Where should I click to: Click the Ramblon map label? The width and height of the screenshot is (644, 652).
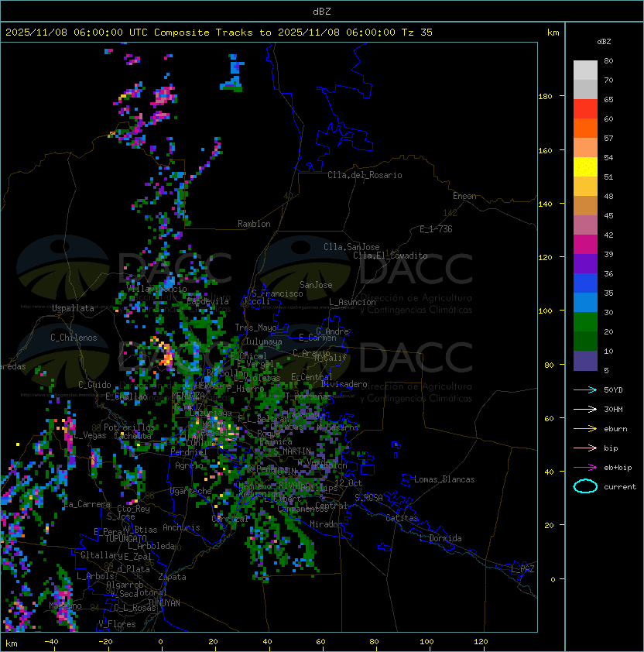pos(254,224)
